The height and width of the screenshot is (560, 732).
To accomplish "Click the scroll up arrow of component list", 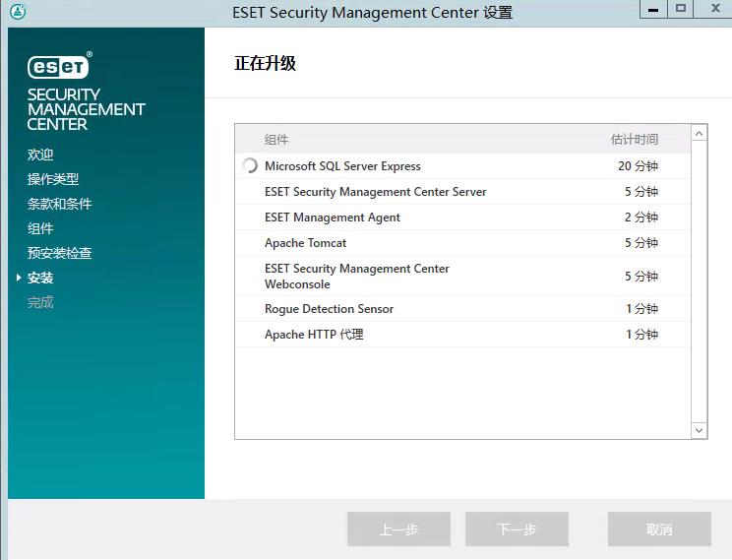I will (x=699, y=134).
